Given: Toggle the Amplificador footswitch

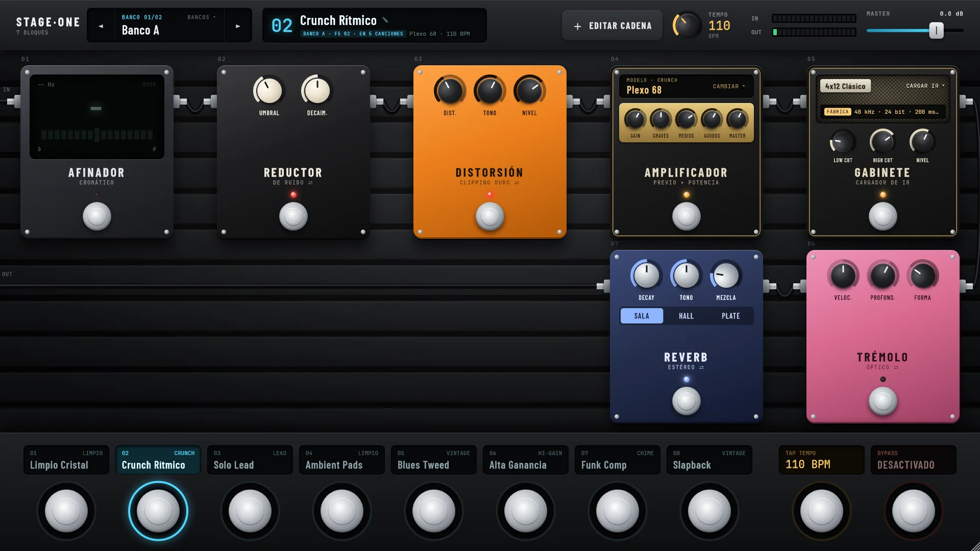Looking at the screenshot, I should [x=687, y=216].
